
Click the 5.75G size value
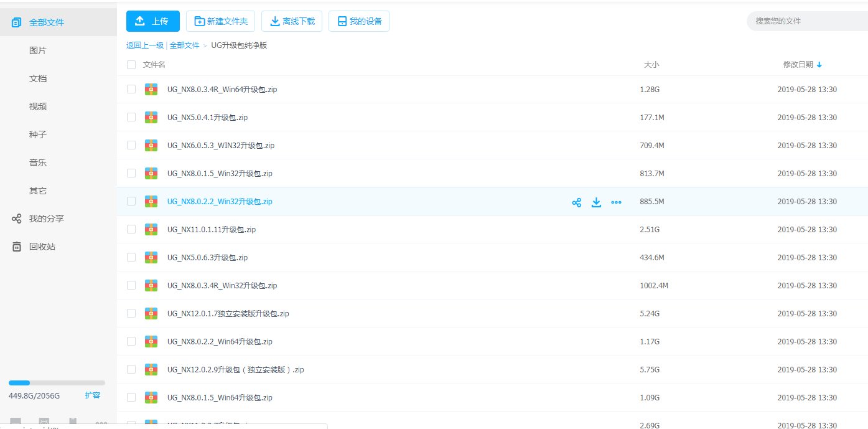(650, 369)
